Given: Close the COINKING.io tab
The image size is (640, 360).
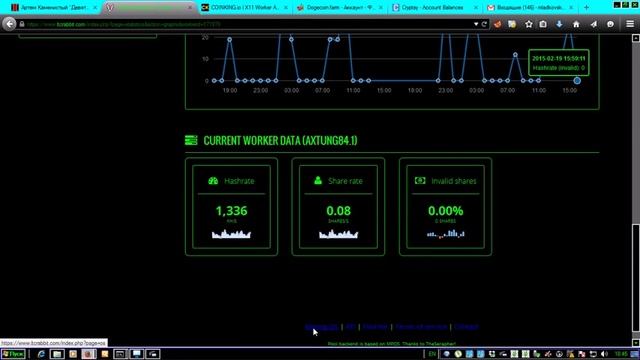Looking at the screenshot, I should pos(285,7).
